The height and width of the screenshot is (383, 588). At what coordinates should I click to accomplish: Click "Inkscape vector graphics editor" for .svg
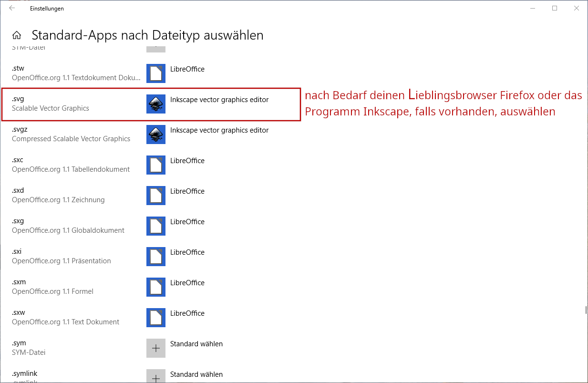click(x=219, y=100)
